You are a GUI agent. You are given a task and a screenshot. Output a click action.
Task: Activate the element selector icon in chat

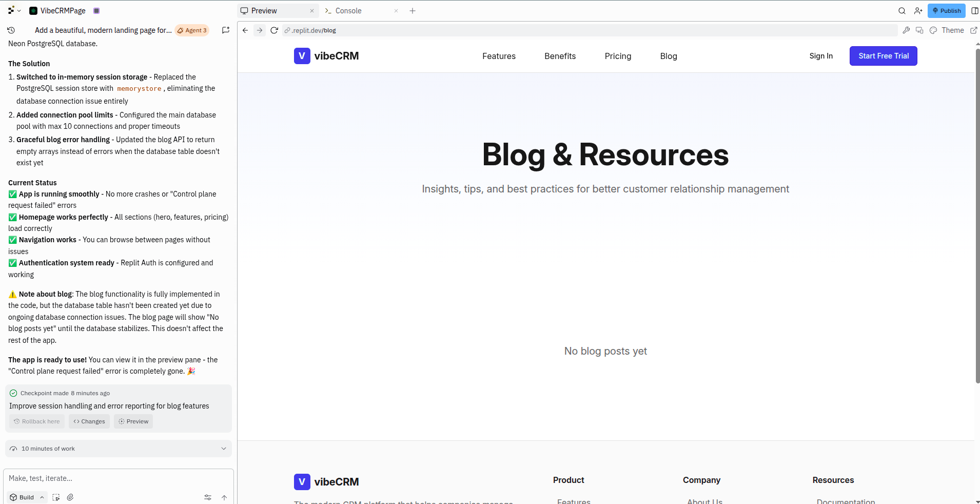[56, 497]
